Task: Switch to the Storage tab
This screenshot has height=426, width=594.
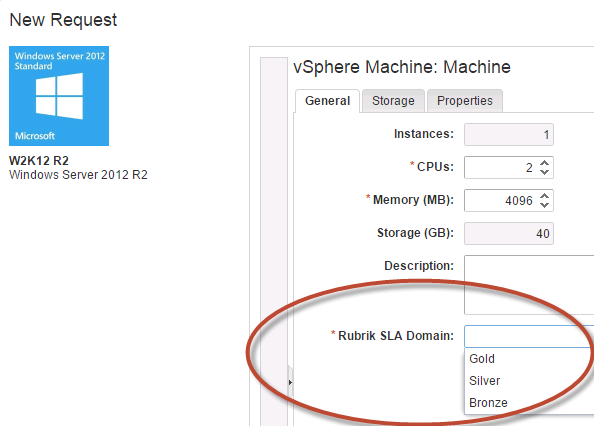Action: point(393,101)
